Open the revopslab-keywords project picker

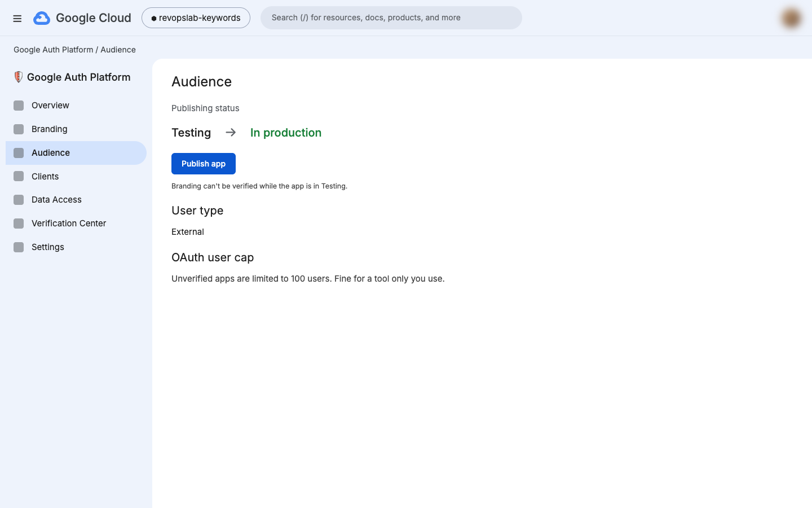(196, 18)
